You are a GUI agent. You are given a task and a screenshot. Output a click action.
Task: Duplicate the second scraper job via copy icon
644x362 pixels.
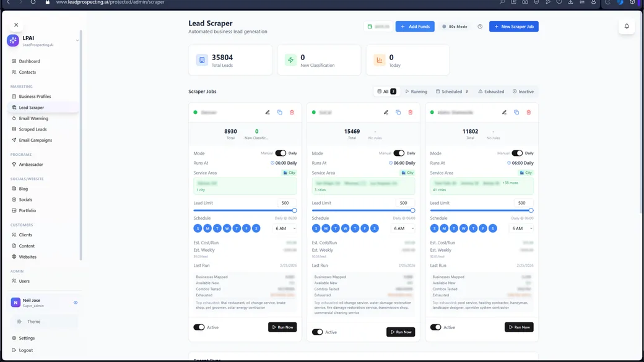coord(398,113)
